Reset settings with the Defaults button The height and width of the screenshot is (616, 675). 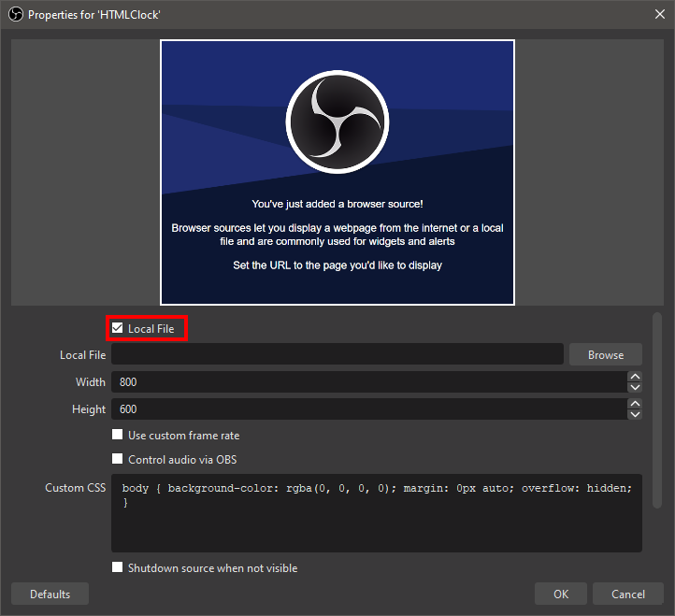pyautogui.click(x=50, y=595)
